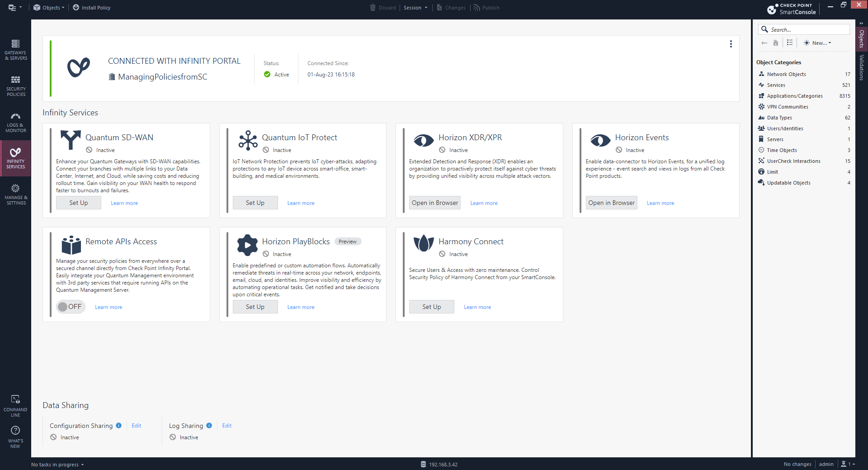The image size is (868, 470).
Task: Open Users/Identities category
Action: (x=804, y=128)
